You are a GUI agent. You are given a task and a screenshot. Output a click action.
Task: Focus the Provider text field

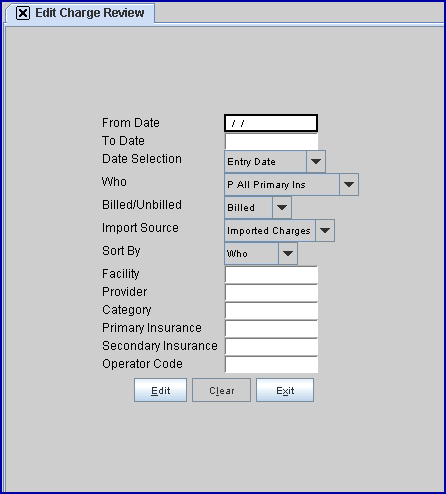(x=271, y=293)
